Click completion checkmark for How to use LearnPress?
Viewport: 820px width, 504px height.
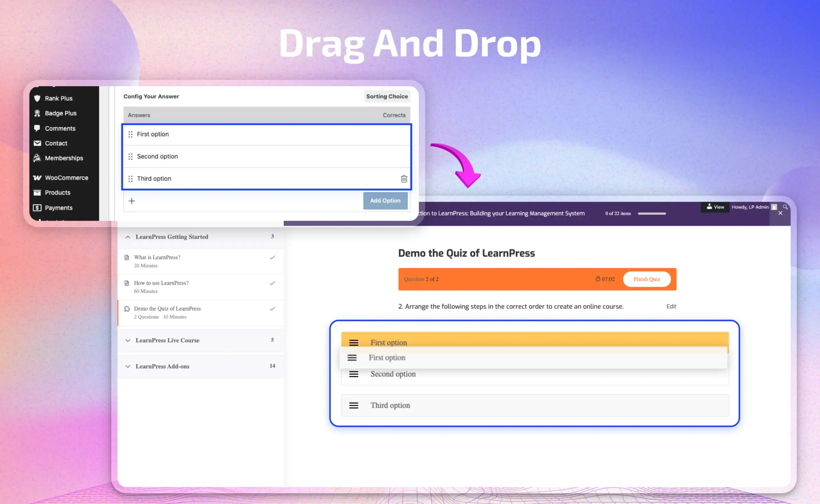(x=273, y=283)
